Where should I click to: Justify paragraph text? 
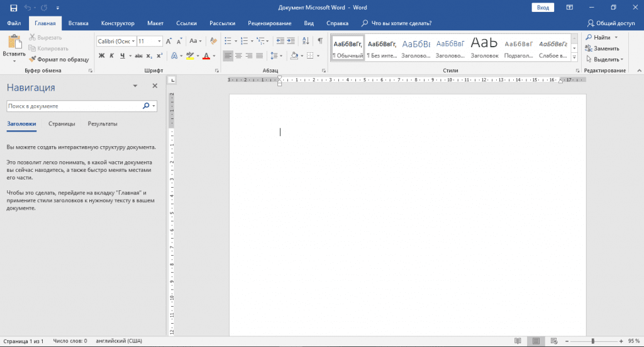click(260, 55)
